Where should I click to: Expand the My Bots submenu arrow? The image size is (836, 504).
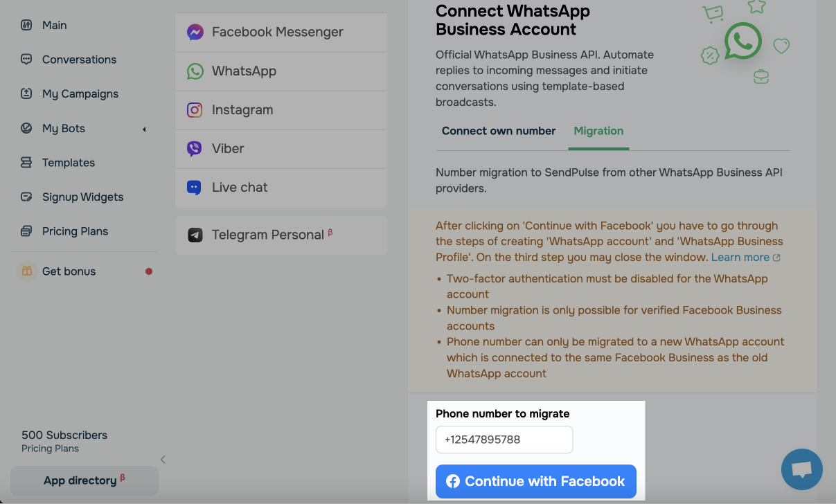point(144,129)
